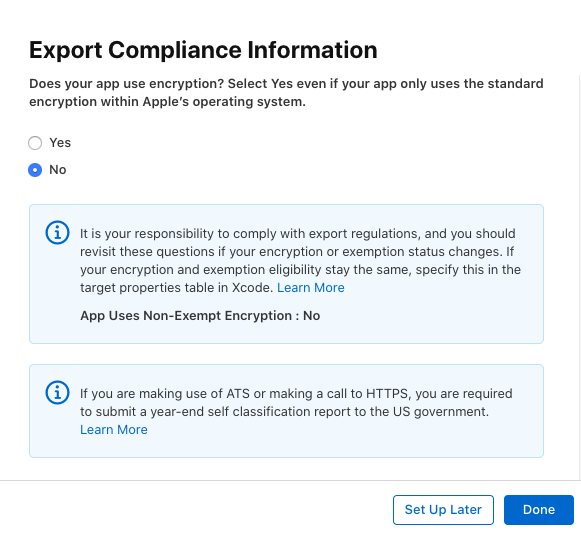Click the export regulations responsibility paragraph
This screenshot has height=534, width=581.
coord(300,261)
